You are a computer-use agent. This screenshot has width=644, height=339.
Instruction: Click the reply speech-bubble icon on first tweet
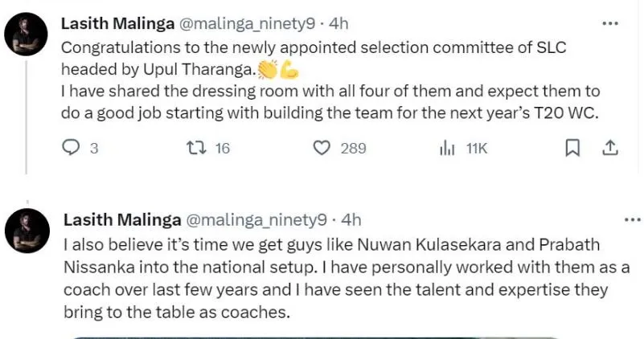72,148
